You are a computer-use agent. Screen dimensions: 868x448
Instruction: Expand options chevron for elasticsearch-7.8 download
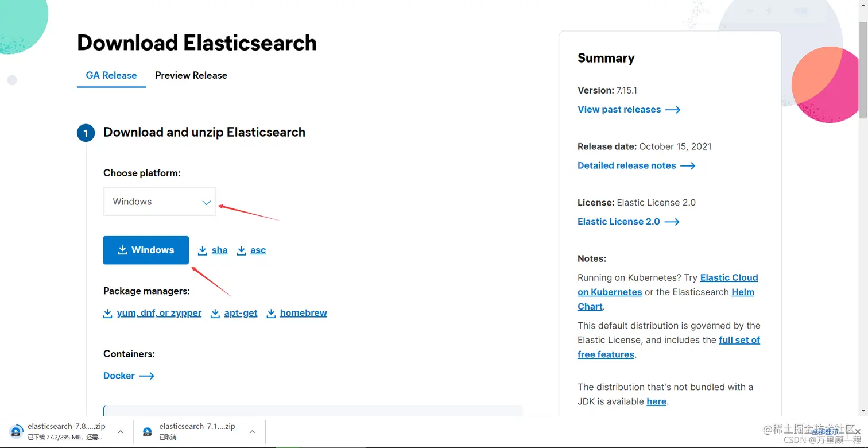[121, 431]
